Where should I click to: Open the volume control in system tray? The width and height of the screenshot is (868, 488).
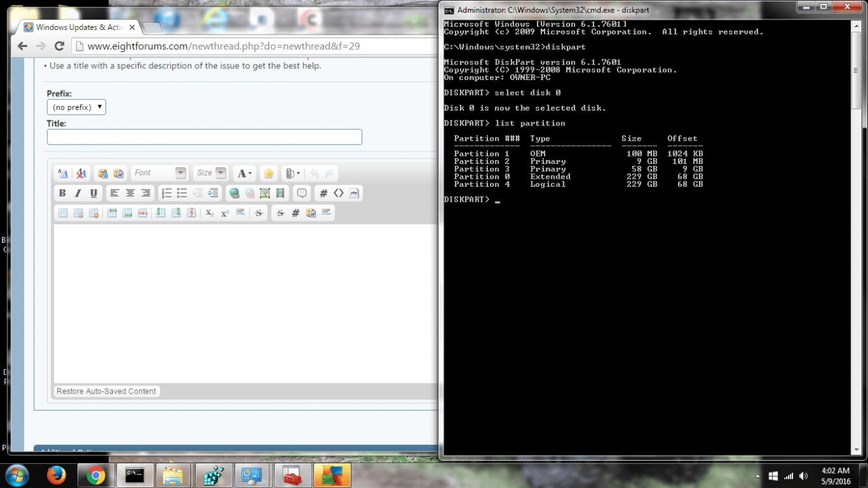pyautogui.click(x=804, y=476)
